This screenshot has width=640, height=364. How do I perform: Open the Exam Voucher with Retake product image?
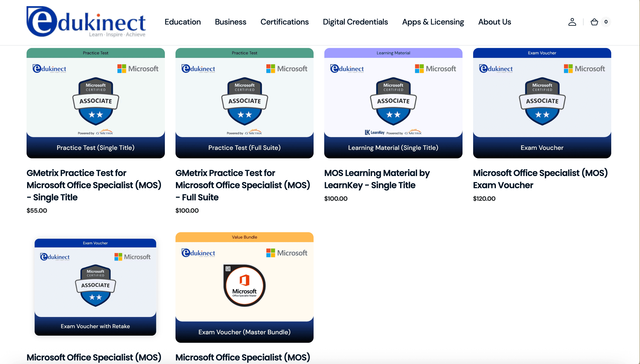(95, 287)
